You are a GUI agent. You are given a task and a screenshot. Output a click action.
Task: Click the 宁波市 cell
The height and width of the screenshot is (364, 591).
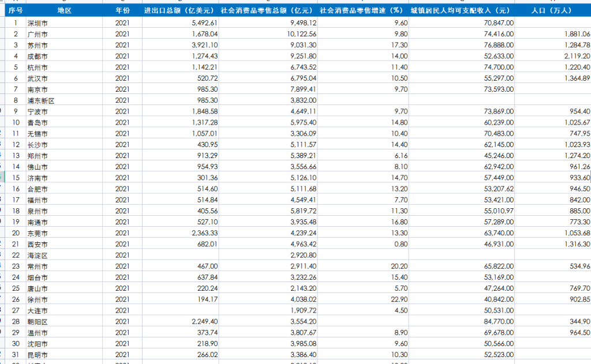[x=64, y=111]
